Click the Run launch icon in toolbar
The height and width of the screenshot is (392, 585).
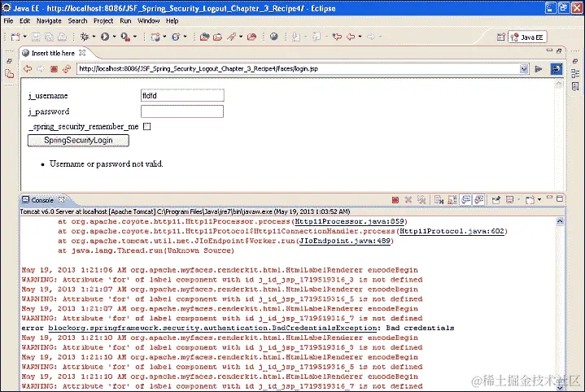[x=105, y=37]
